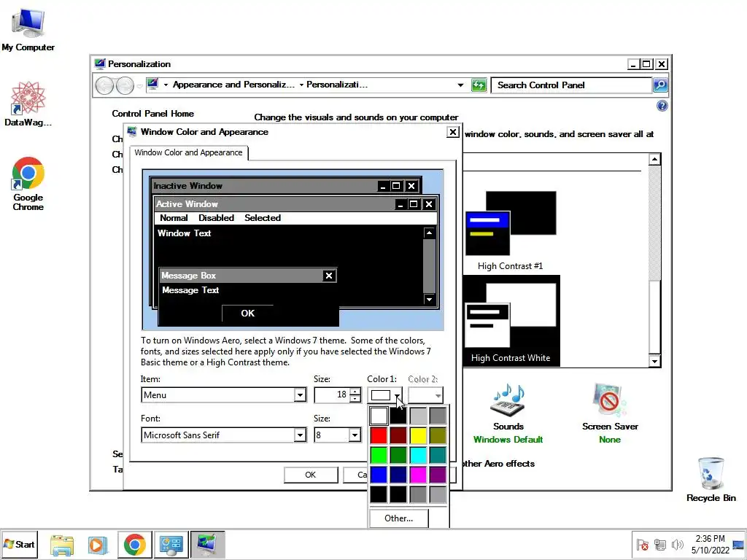Viewport: 747px width, 560px height.
Task: Click the Search Control Panel field
Action: coord(571,85)
